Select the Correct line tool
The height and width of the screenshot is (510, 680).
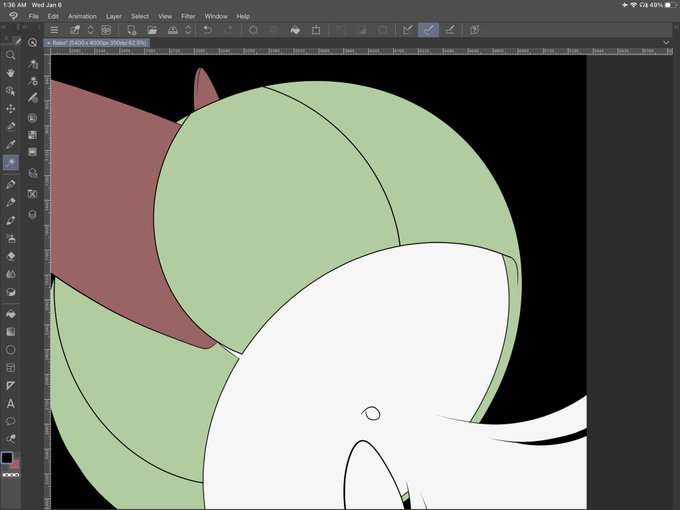pos(10,439)
